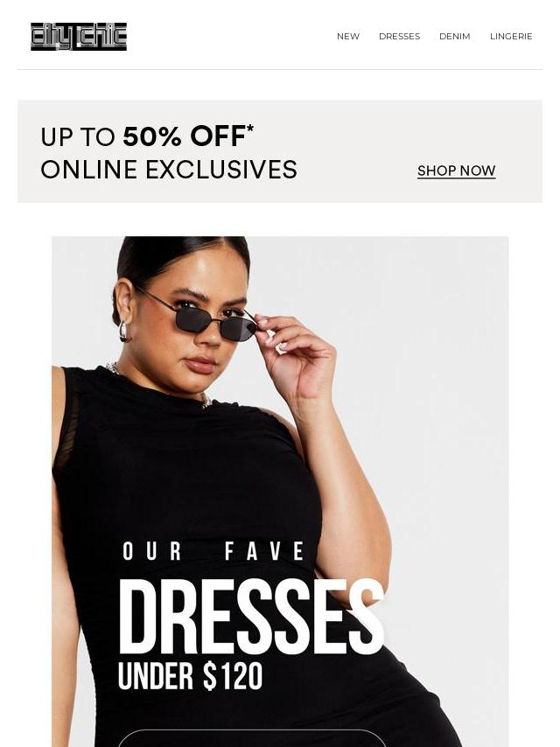Click the model's silver hoop earring

[x=124, y=332]
